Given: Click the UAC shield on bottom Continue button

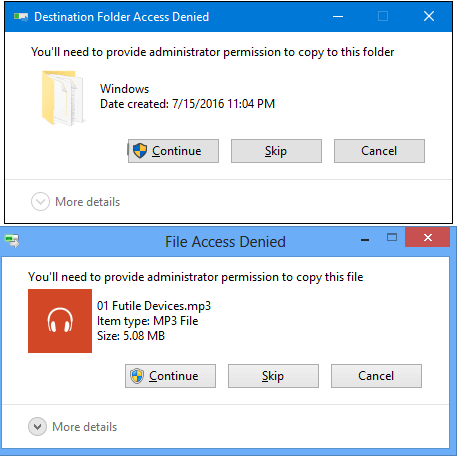Looking at the screenshot, I should click(x=137, y=376).
